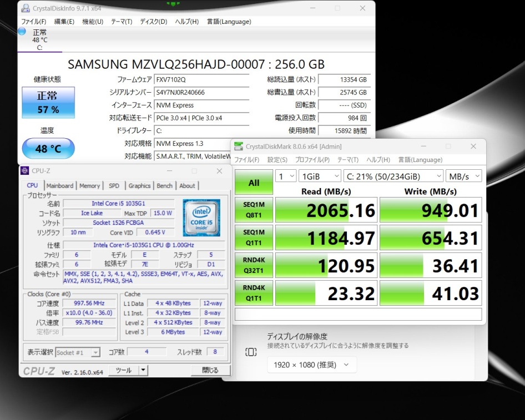The height and width of the screenshot is (420, 525).
Task: Click the CrystalDiskInfo title bar icon
Action: (x=25, y=8)
